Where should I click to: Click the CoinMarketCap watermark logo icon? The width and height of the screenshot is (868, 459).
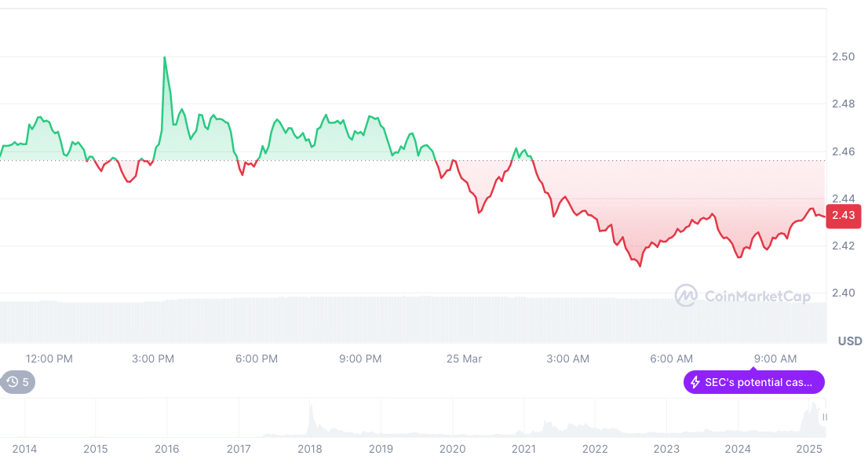click(687, 296)
